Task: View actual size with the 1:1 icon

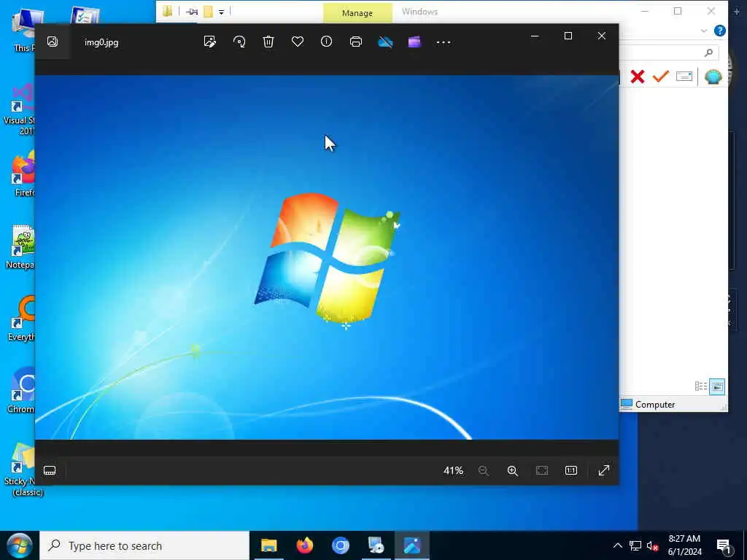Action: (x=571, y=470)
